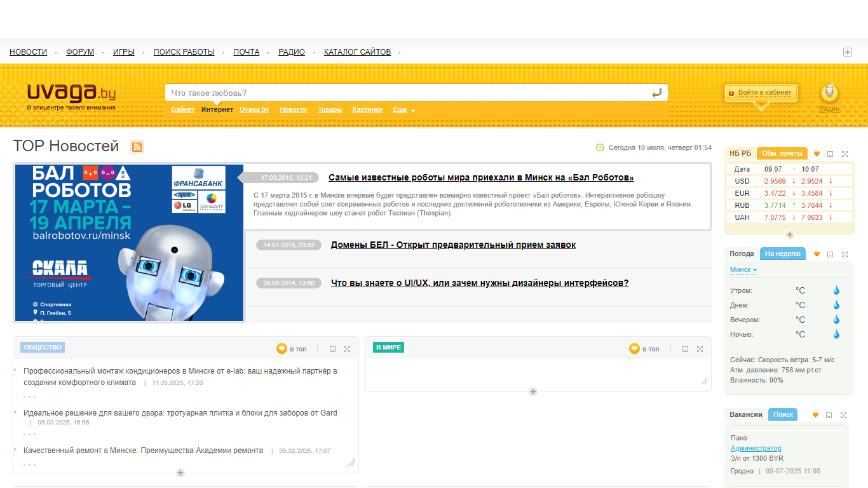Open the UI/UX designers news headline
This screenshot has width=868, height=488.
pyautogui.click(x=480, y=283)
